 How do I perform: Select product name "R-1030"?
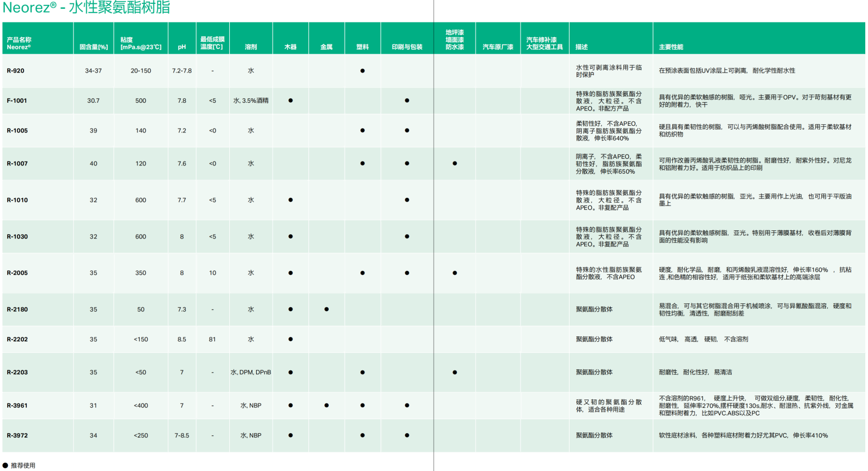pyautogui.click(x=17, y=237)
